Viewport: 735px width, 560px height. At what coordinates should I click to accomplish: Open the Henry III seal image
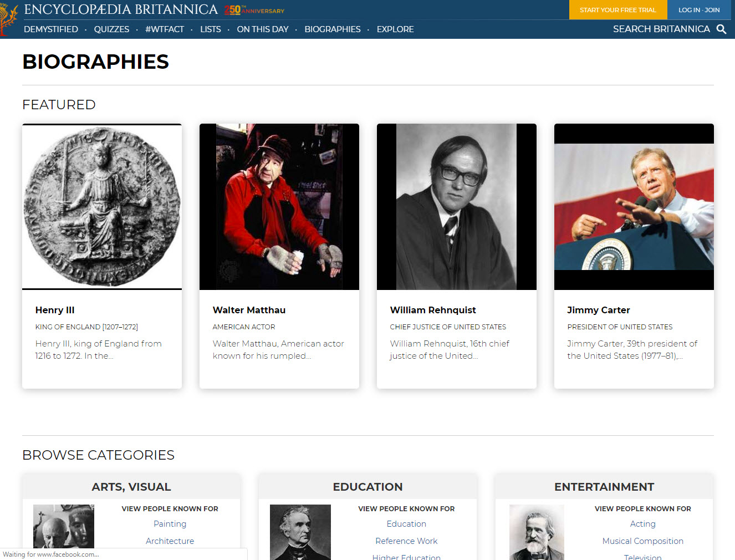tap(102, 206)
